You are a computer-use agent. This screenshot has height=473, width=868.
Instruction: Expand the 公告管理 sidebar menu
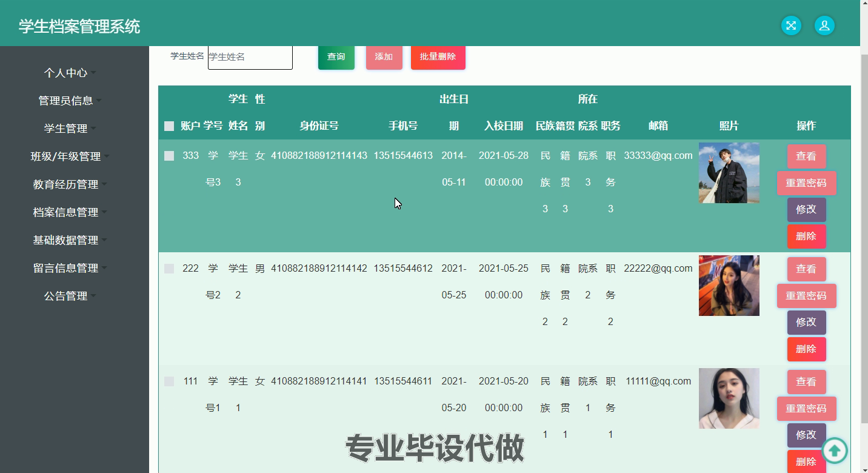(70, 296)
